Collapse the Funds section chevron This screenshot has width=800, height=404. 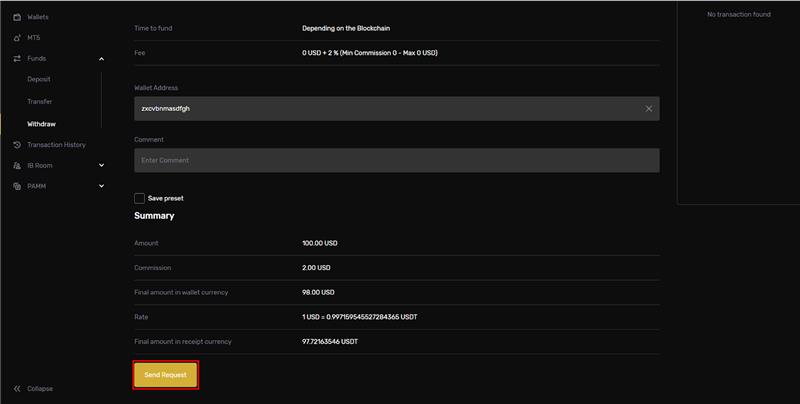[x=101, y=59]
